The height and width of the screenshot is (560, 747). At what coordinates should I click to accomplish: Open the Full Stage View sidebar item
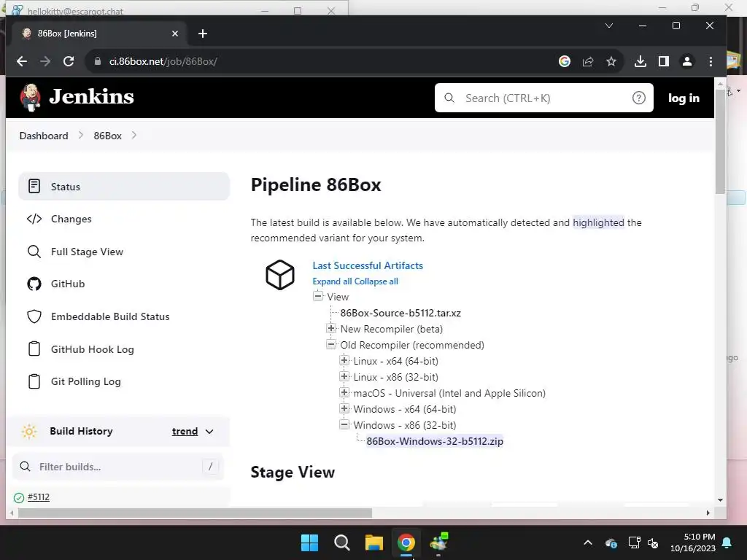tap(124, 252)
